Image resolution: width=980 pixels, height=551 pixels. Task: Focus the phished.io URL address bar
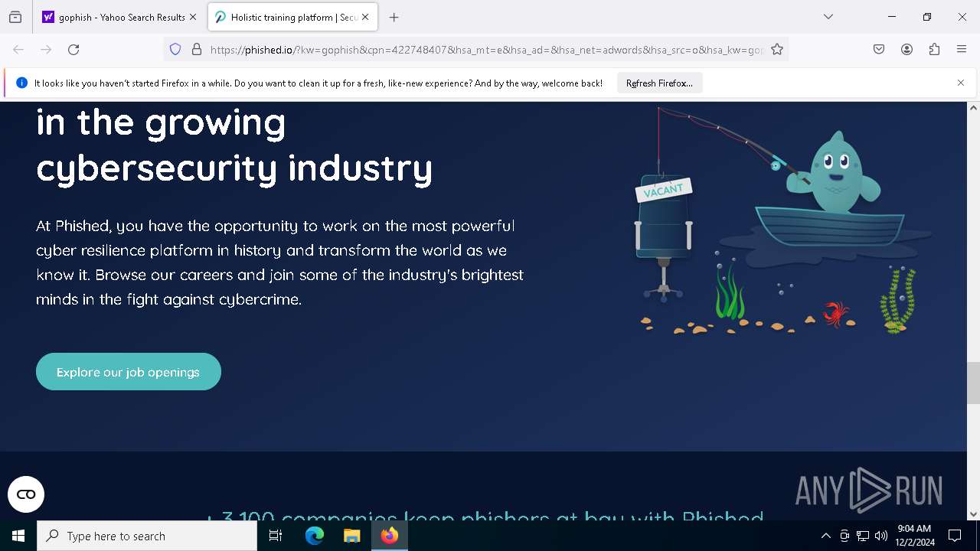(x=486, y=50)
